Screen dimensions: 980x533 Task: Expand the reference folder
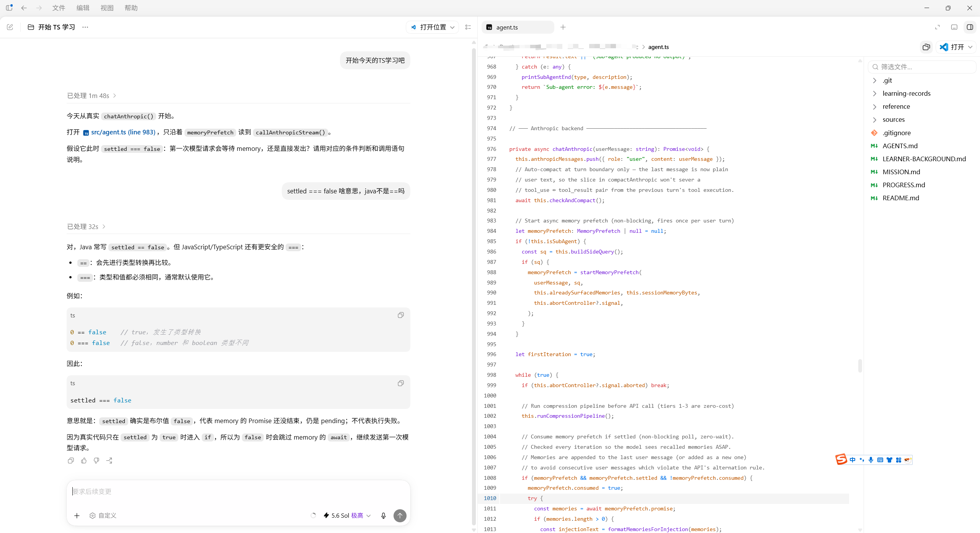click(874, 106)
